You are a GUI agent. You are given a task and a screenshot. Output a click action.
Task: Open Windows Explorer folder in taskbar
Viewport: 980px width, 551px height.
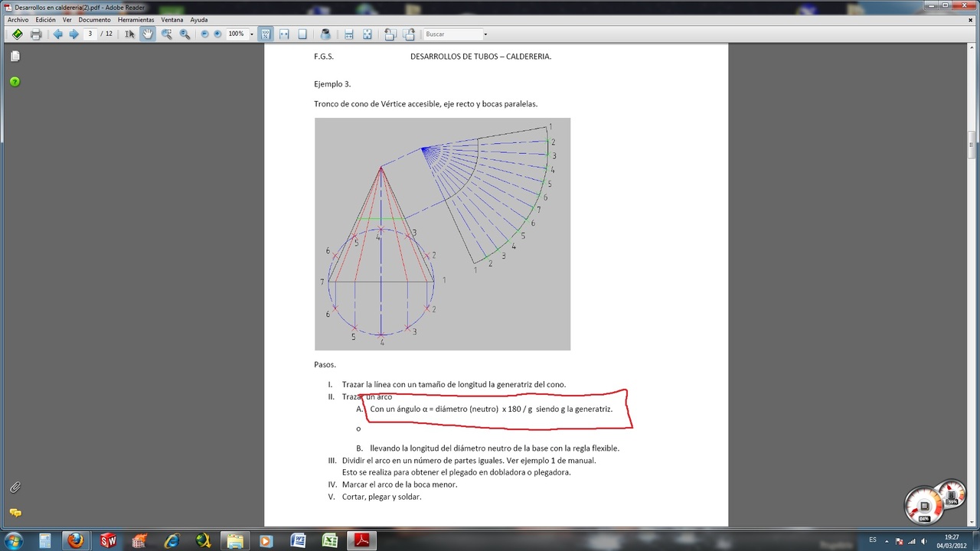click(234, 541)
